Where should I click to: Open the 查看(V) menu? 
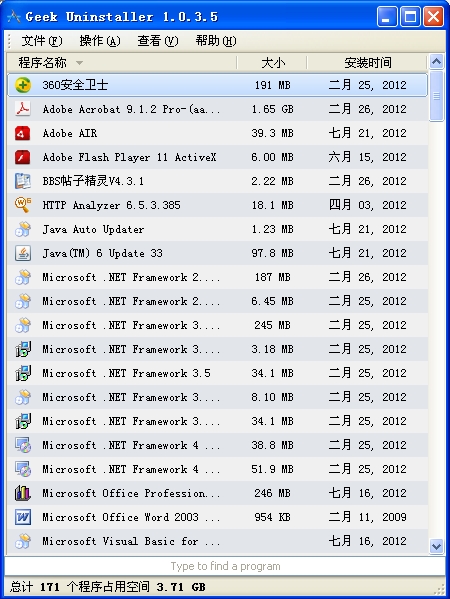[158, 40]
